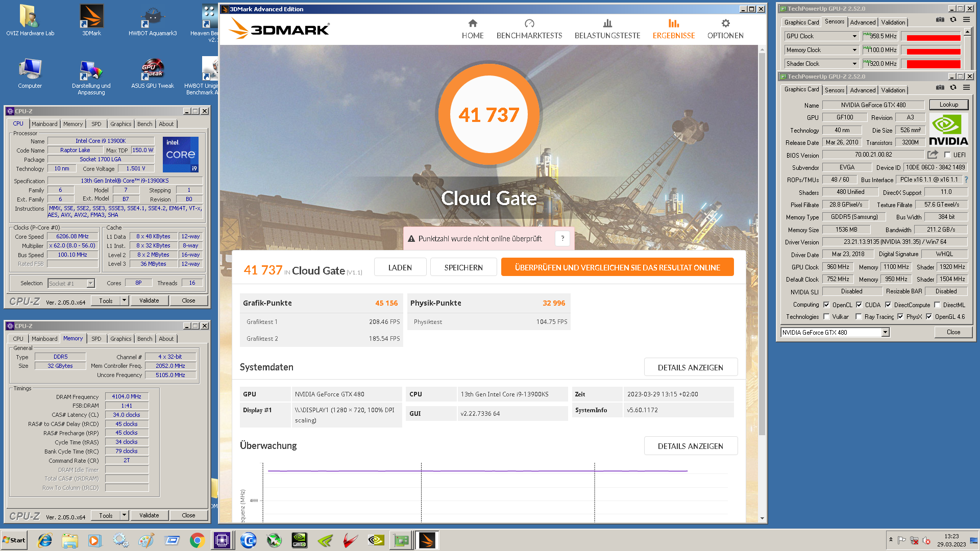Open Tools dropdown arrow in CPU-Z Memory window
This screenshot has height=551, width=980.
click(124, 515)
